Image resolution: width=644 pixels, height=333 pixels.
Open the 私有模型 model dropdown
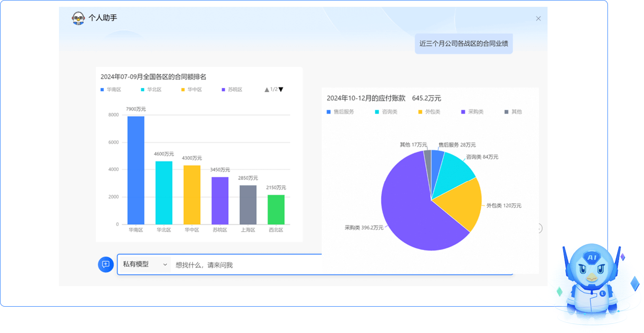[x=145, y=264]
